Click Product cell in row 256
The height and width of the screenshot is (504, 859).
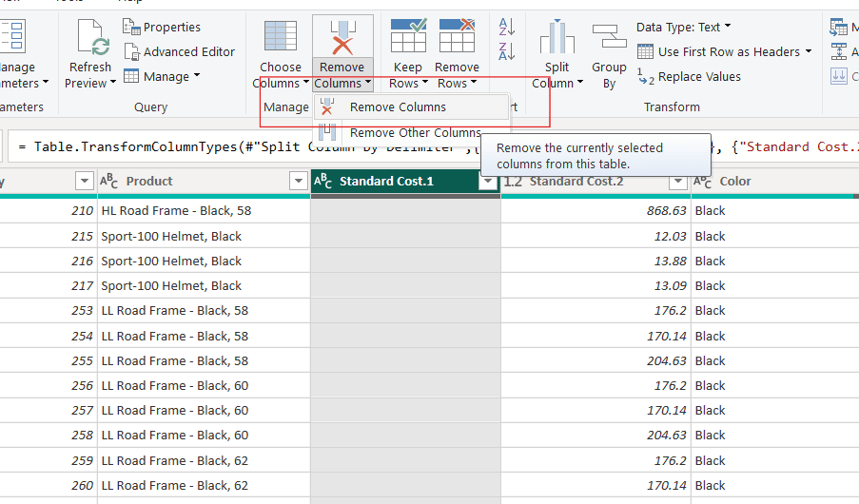point(204,386)
